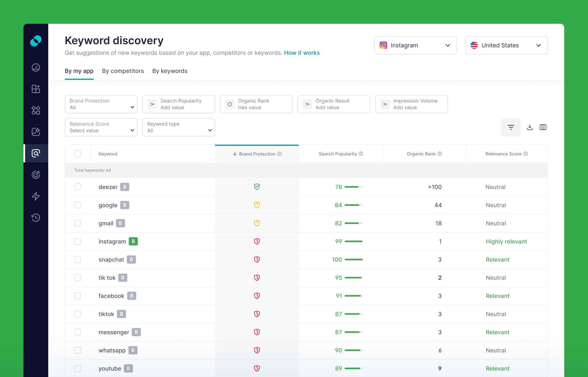
Task: Click the download export icon
Action: click(530, 127)
